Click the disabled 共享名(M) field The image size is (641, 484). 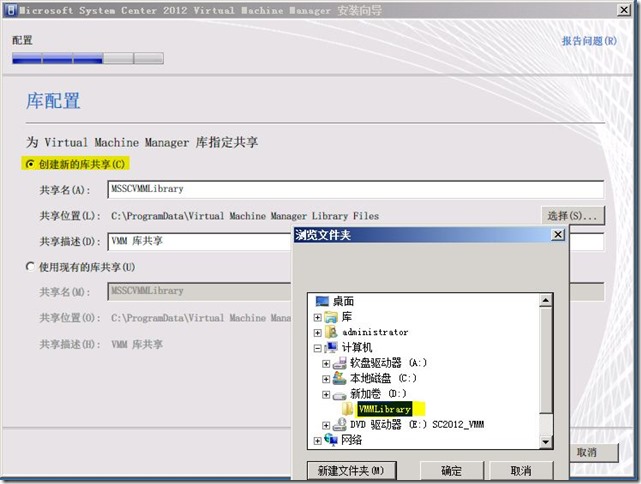(200, 291)
